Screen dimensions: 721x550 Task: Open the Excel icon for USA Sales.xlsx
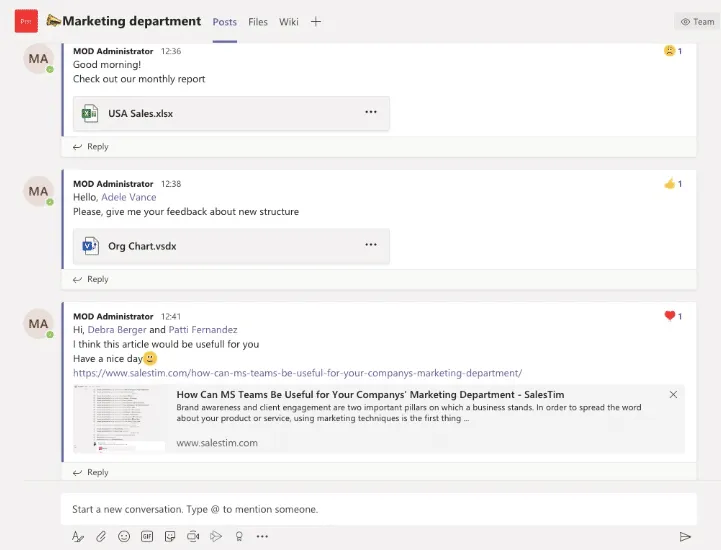click(x=90, y=113)
